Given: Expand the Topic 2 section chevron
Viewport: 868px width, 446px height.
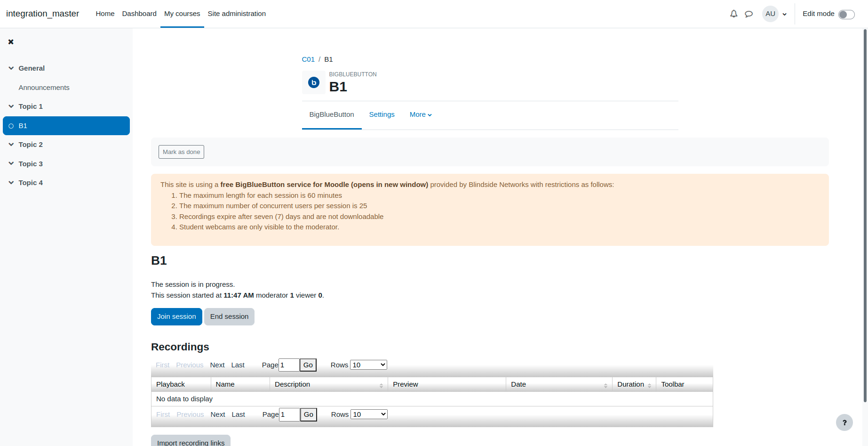Looking at the screenshot, I should (x=11, y=145).
